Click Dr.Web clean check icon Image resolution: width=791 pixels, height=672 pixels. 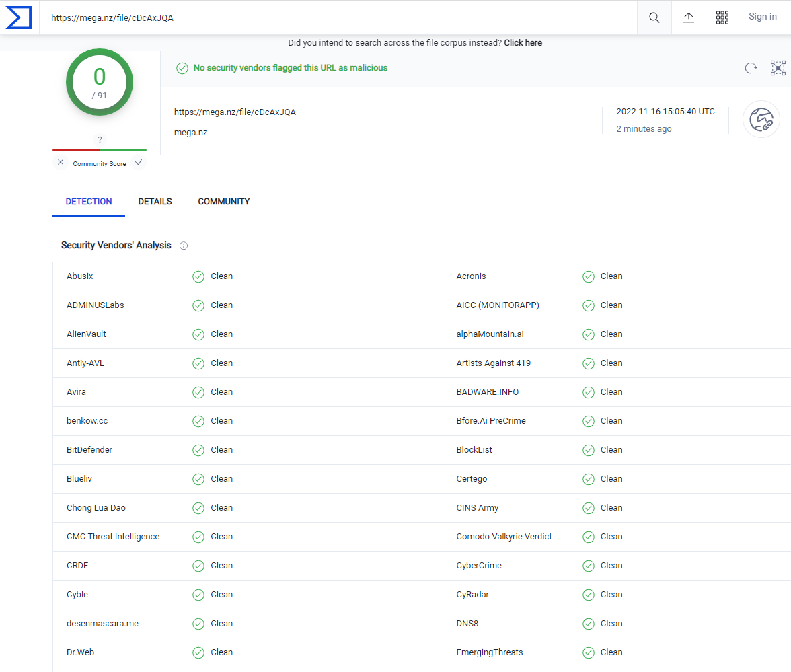(x=198, y=652)
